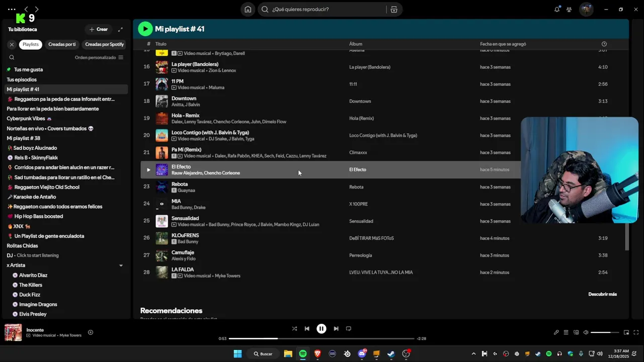Pause the current song
644x362 pixels.
321,329
